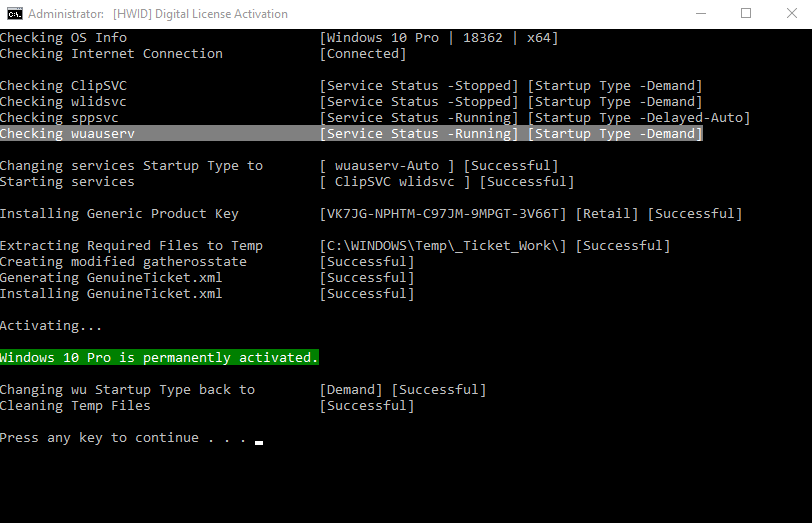Click 'Generating GenuineTicket.xml' line

(x=111, y=278)
